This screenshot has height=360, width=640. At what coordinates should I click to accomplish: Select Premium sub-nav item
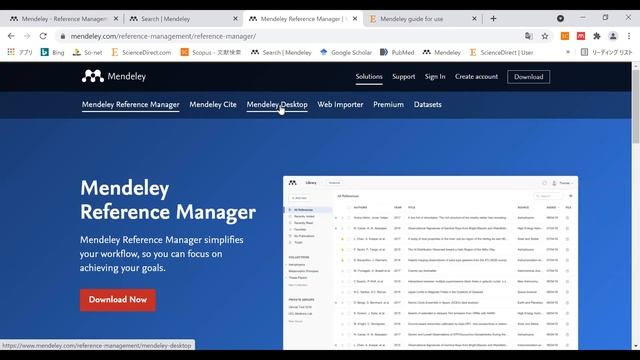click(388, 104)
